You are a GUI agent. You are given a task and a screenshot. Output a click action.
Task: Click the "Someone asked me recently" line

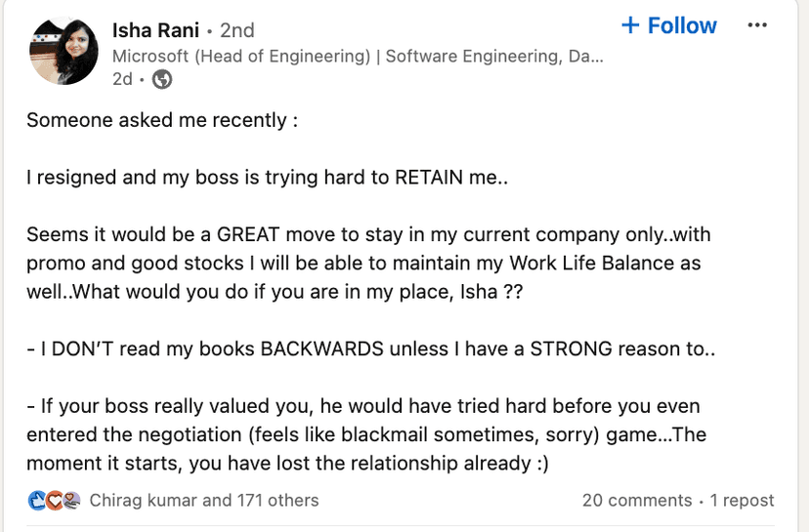tap(162, 121)
